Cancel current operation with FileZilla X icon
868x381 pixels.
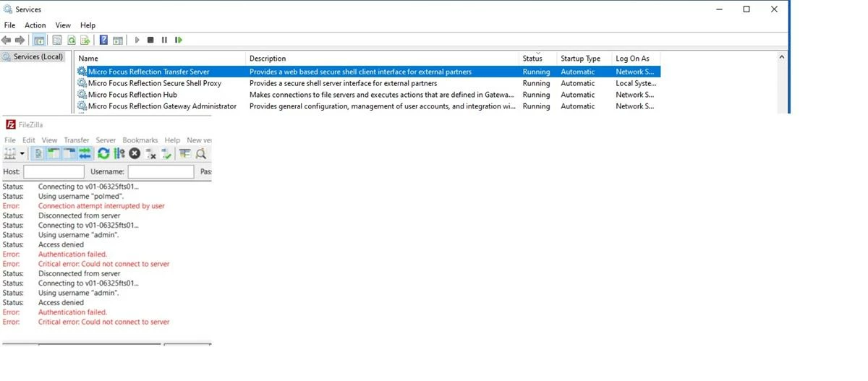135,153
